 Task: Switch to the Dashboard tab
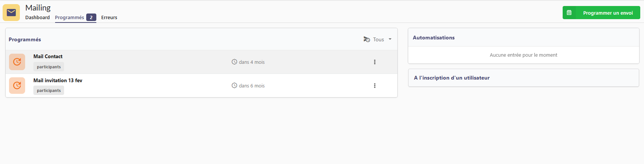37,18
